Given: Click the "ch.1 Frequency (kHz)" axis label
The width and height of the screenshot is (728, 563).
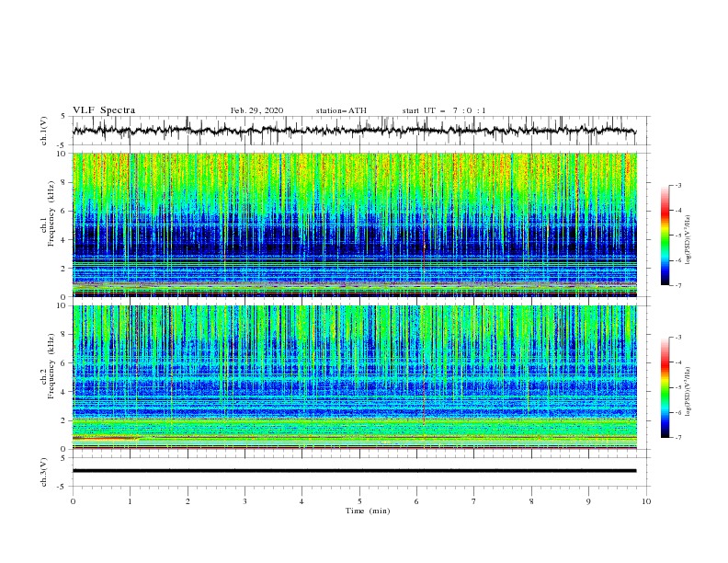Looking at the screenshot, I should 48,213.
